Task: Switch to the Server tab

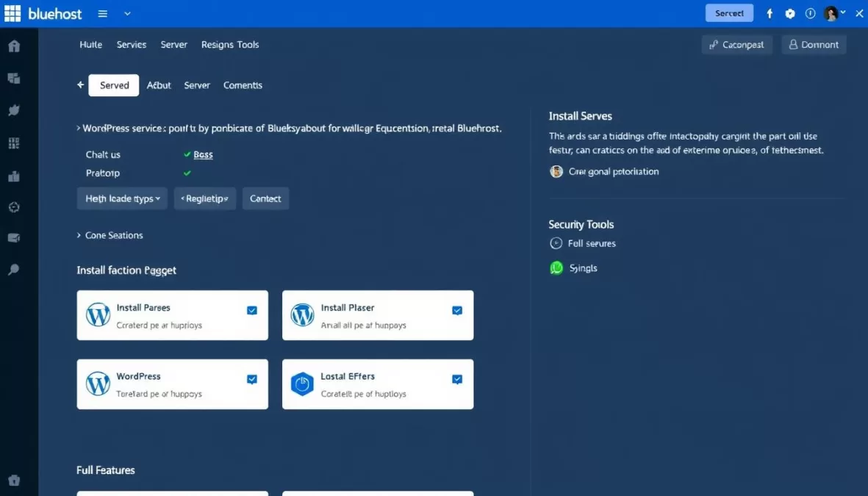Action: (x=197, y=85)
